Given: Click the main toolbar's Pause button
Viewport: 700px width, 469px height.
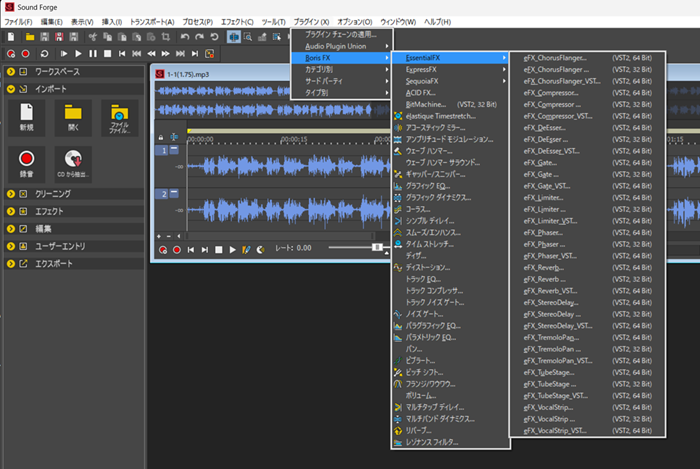Looking at the screenshot, I should (93, 54).
